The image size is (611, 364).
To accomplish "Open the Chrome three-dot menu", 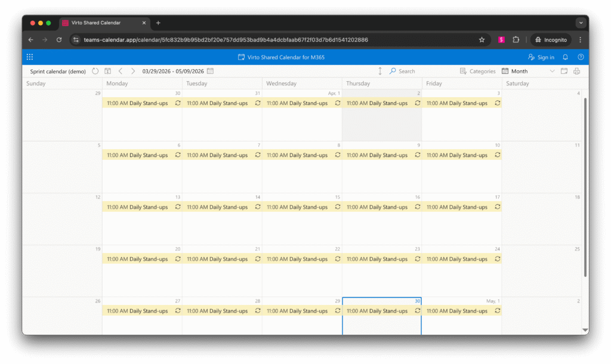I will coord(580,40).
